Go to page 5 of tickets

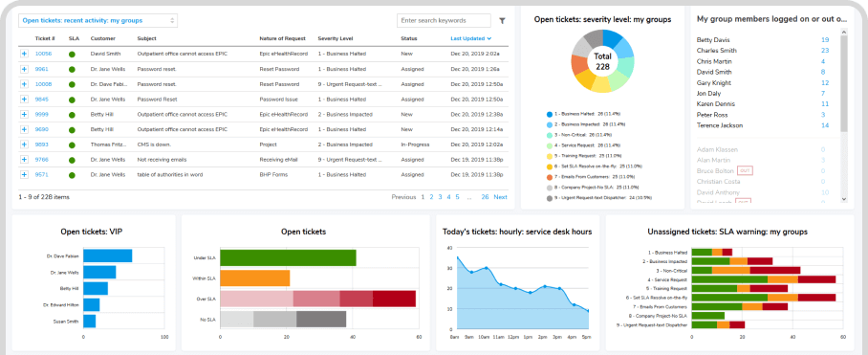point(457,197)
